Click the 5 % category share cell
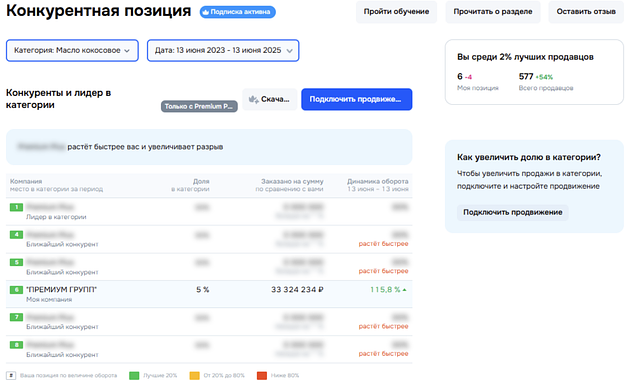 [203, 289]
